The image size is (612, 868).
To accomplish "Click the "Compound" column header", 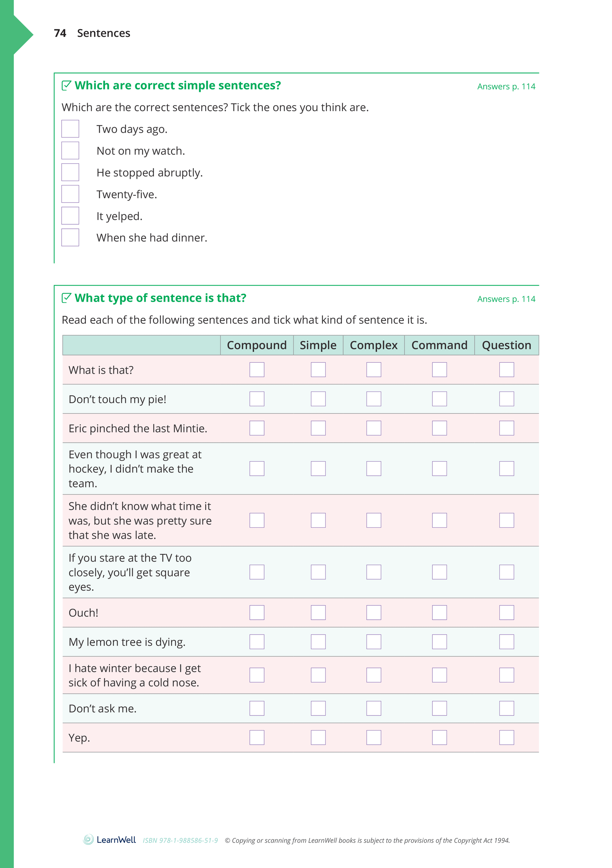I will [x=257, y=345].
